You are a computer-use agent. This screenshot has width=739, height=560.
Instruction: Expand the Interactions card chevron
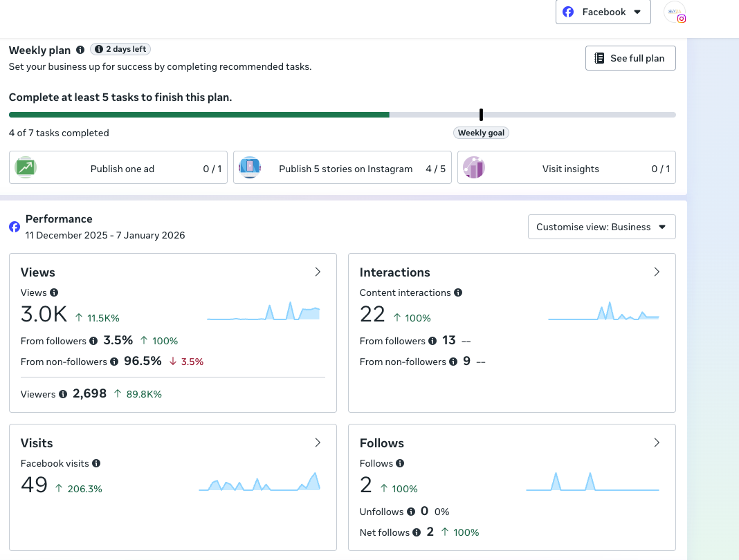coord(657,272)
